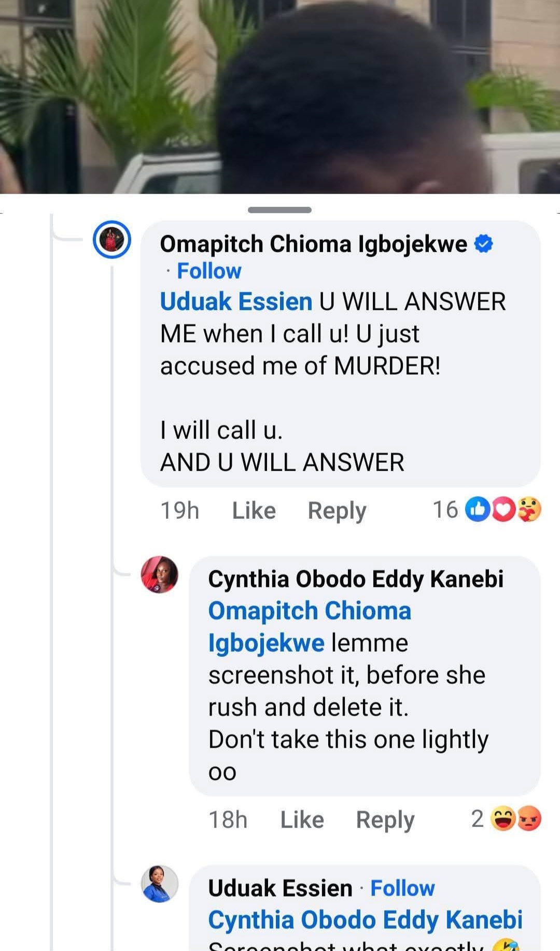Reply to Cynthia's comment

385,819
